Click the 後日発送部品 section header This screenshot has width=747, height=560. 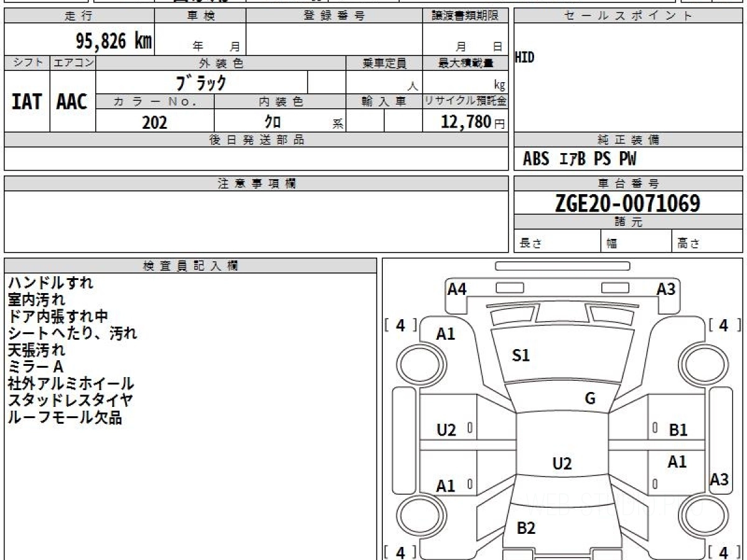coord(256,140)
